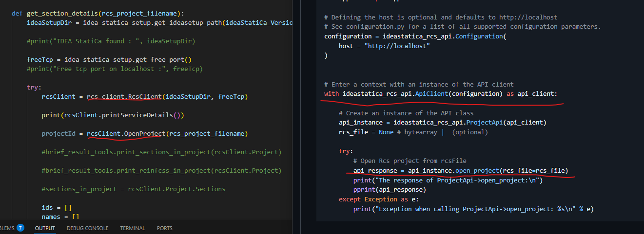Switch to the DEBUG CONSOLE tab
This screenshot has height=234, width=644.
[87, 228]
